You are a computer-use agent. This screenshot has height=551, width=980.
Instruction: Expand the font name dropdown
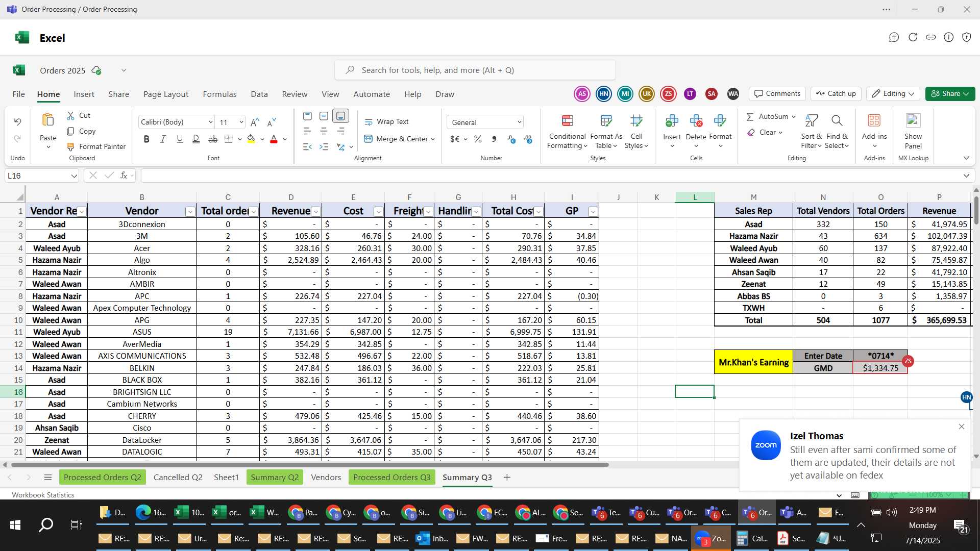coord(210,122)
